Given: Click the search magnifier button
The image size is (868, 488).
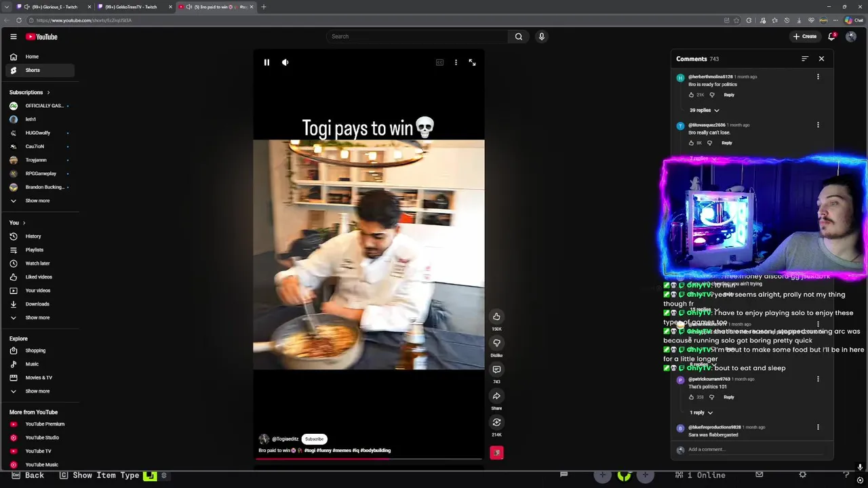Looking at the screenshot, I should pos(519,37).
